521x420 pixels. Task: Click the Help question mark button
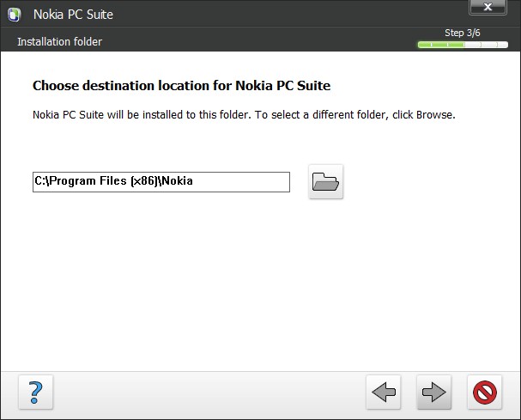coord(36,392)
